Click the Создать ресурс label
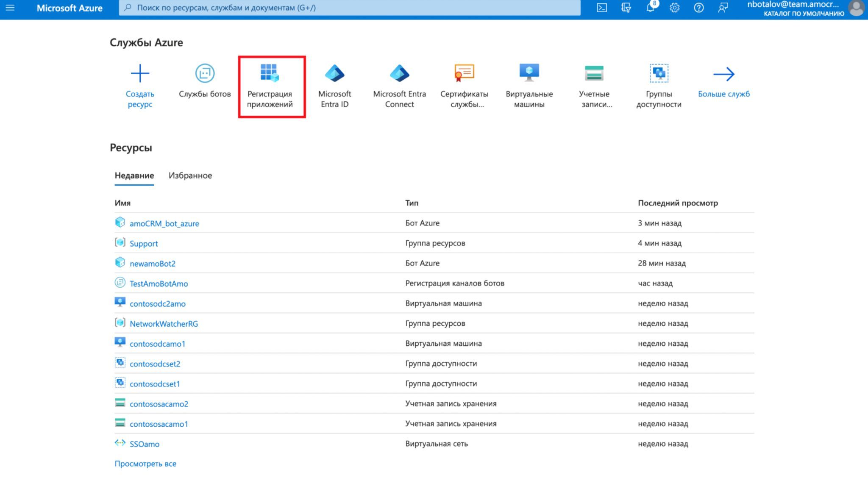 [140, 99]
